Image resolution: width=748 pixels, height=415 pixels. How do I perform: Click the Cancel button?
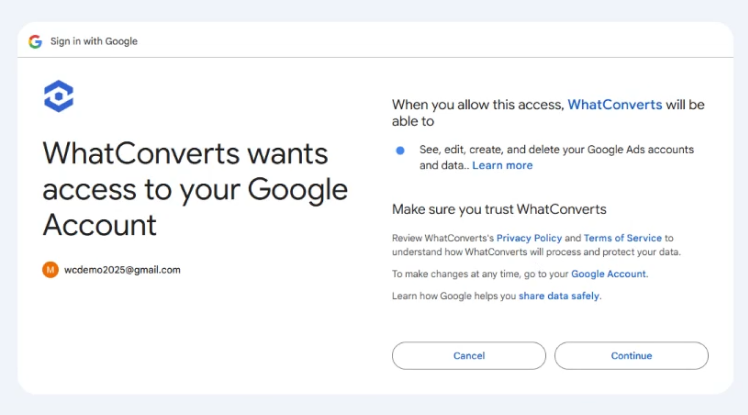469,355
